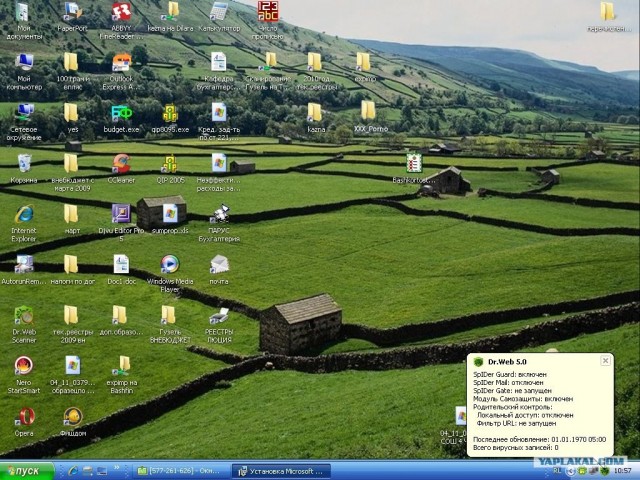Open the PaperPort desktop icon

(x=72, y=13)
